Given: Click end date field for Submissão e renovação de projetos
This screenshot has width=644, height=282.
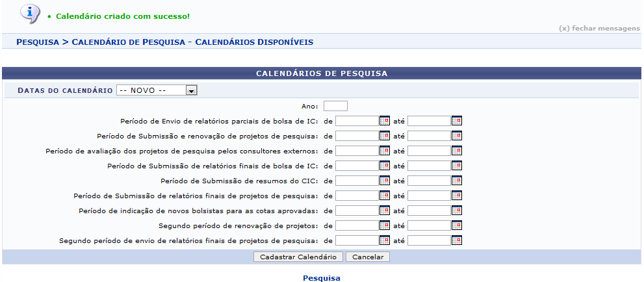Looking at the screenshot, I should point(428,136).
